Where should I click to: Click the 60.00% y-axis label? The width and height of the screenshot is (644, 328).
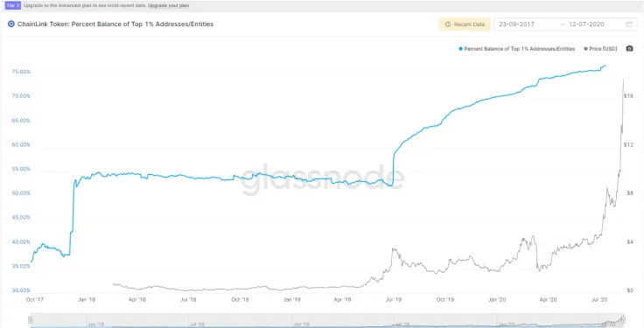pos(21,145)
